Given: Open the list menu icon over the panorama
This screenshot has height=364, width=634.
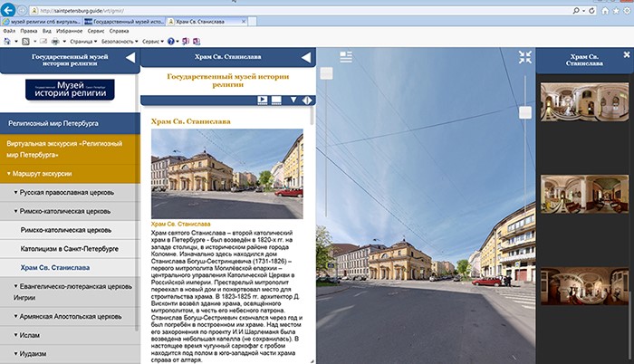Looking at the screenshot, I should [x=346, y=57].
